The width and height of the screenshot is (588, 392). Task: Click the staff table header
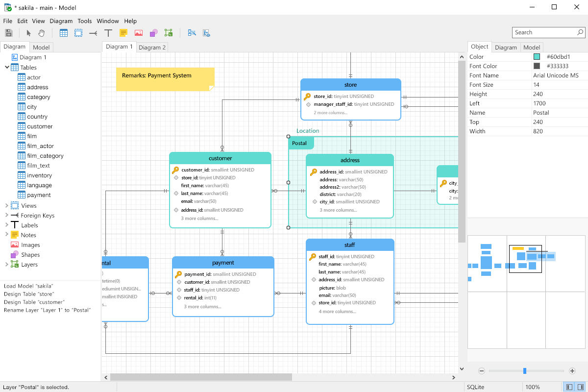(350, 245)
